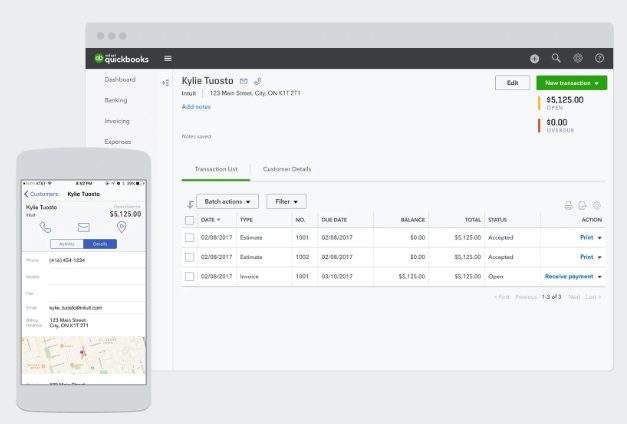Viewport: 627px width, 424px height.
Task: Tap map pin location icon on mobile
Action: (122, 227)
